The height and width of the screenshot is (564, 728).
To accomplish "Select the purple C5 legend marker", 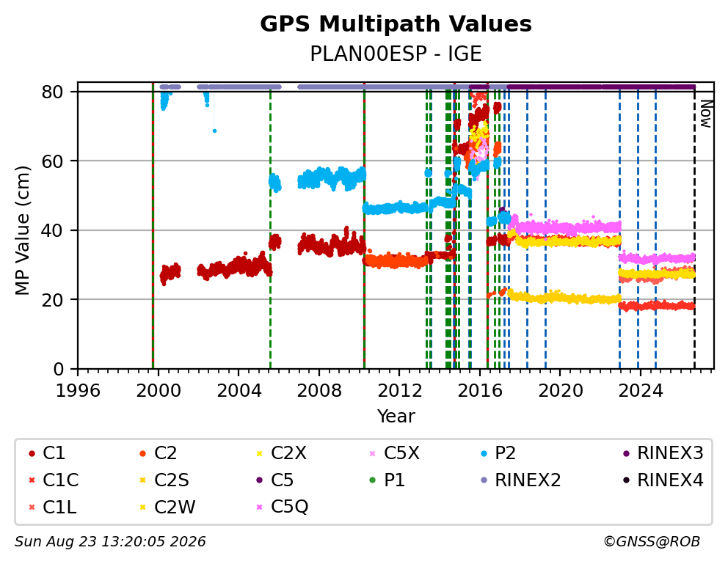I will [x=260, y=480].
